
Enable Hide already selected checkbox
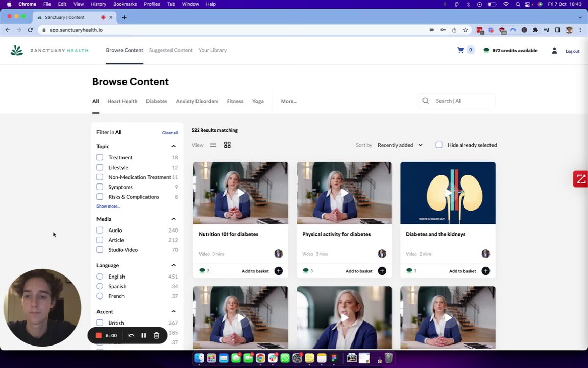(x=439, y=145)
